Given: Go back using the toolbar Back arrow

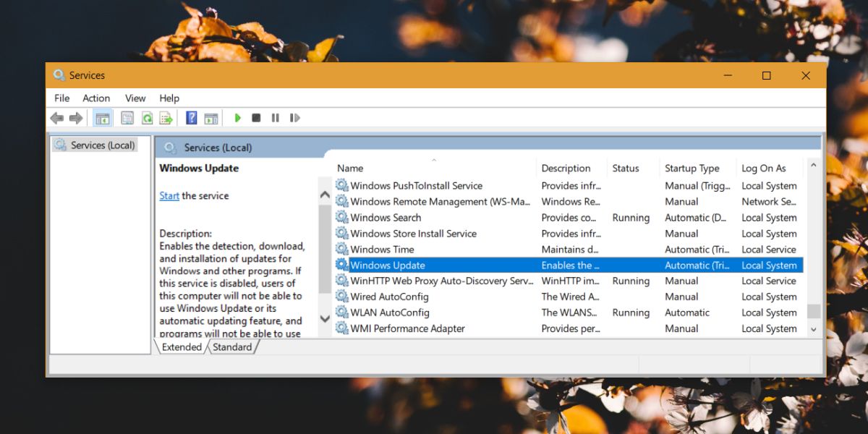Looking at the screenshot, I should point(56,118).
